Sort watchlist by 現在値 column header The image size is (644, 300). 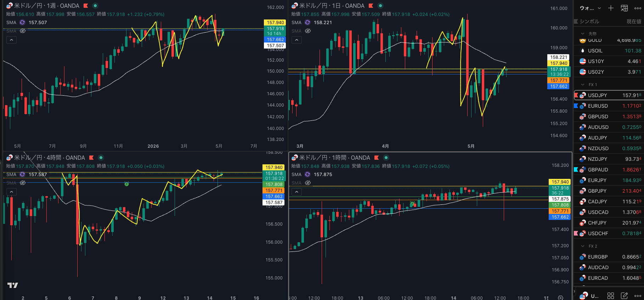[634, 22]
